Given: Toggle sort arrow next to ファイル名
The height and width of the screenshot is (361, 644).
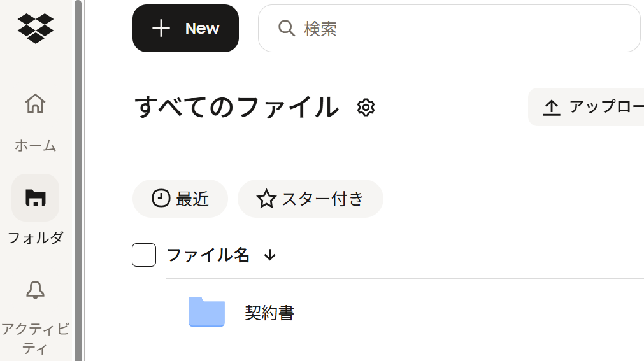Looking at the screenshot, I should (270, 255).
